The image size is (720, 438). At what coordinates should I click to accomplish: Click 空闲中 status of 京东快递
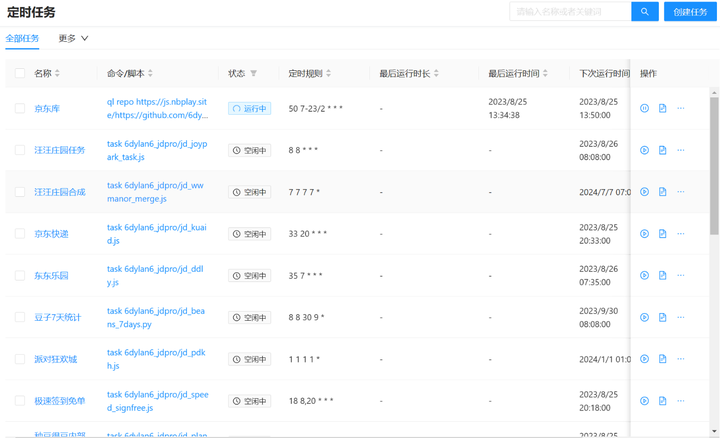tap(249, 234)
